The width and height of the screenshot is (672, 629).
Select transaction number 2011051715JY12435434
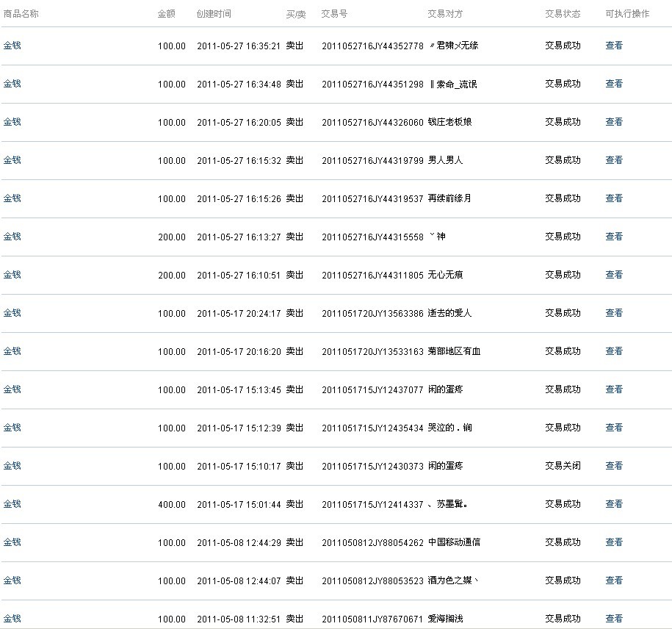point(372,428)
